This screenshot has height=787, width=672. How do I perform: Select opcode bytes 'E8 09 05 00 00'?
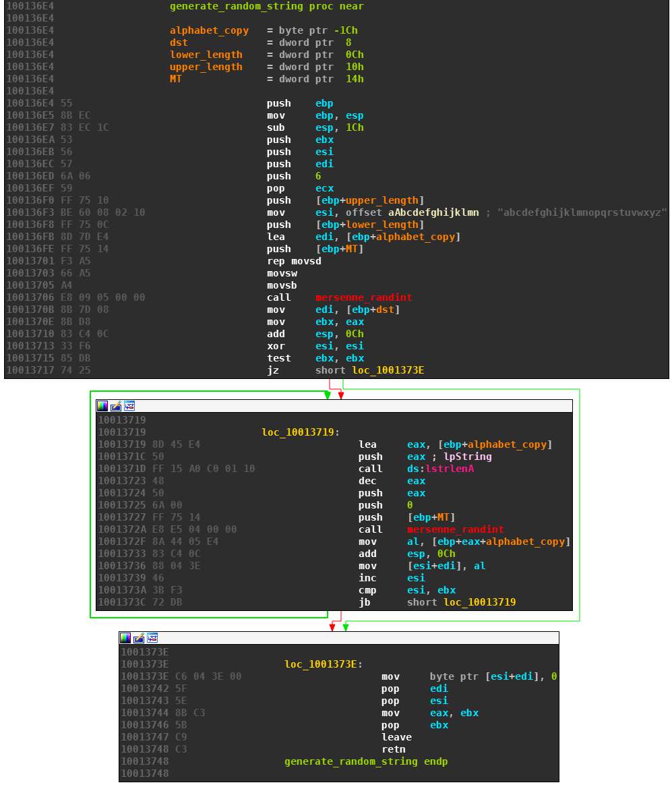click(103, 297)
